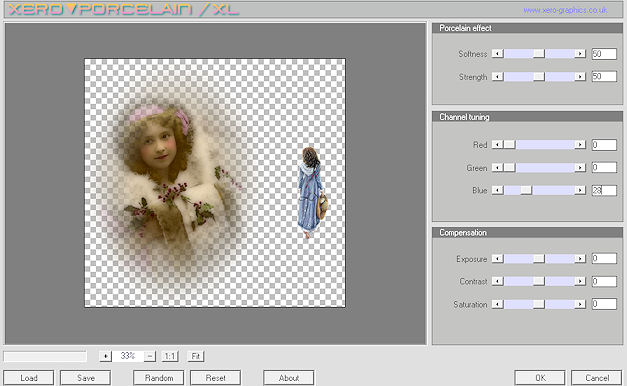Zoom in with plus button

pos(106,356)
